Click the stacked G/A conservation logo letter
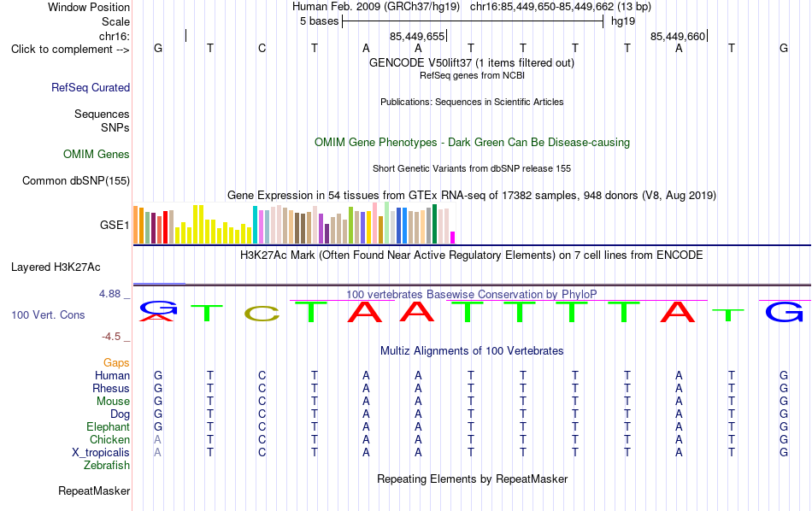Image resolution: width=812 pixels, height=511 pixels. pyautogui.click(x=158, y=311)
